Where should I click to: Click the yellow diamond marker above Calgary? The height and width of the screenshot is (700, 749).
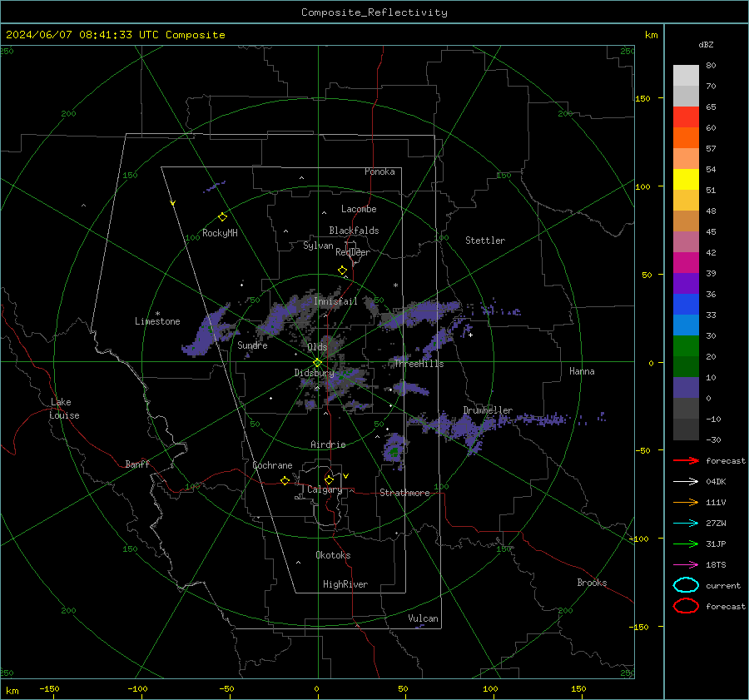click(329, 479)
